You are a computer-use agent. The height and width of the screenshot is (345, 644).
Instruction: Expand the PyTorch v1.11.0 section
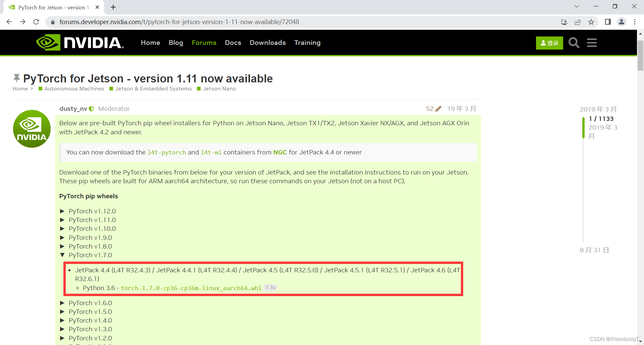(x=88, y=220)
